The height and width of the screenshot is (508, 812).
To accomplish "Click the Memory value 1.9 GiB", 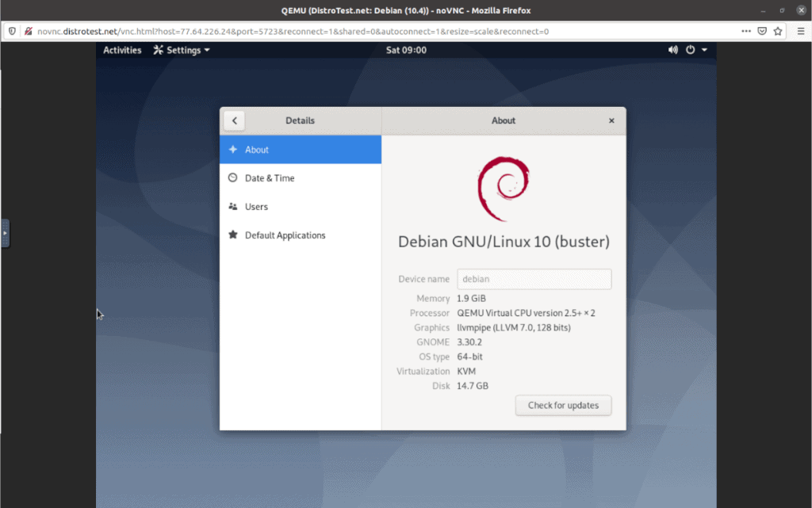I will tap(471, 299).
